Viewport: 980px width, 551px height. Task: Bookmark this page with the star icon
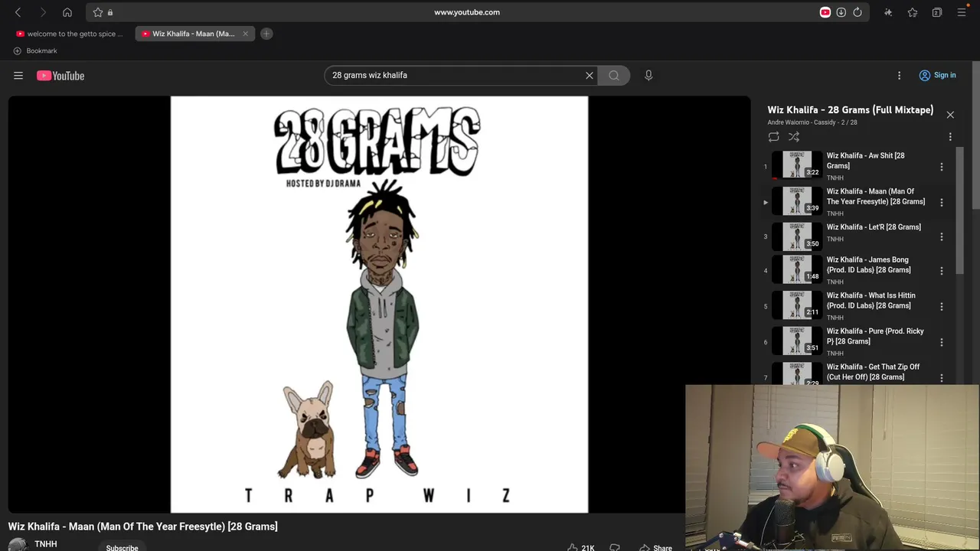click(x=98, y=12)
